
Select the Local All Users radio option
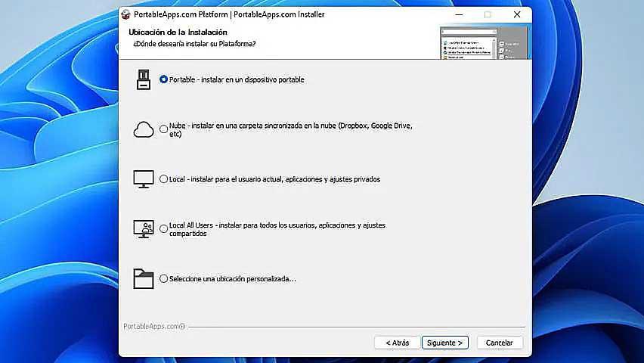click(x=163, y=228)
